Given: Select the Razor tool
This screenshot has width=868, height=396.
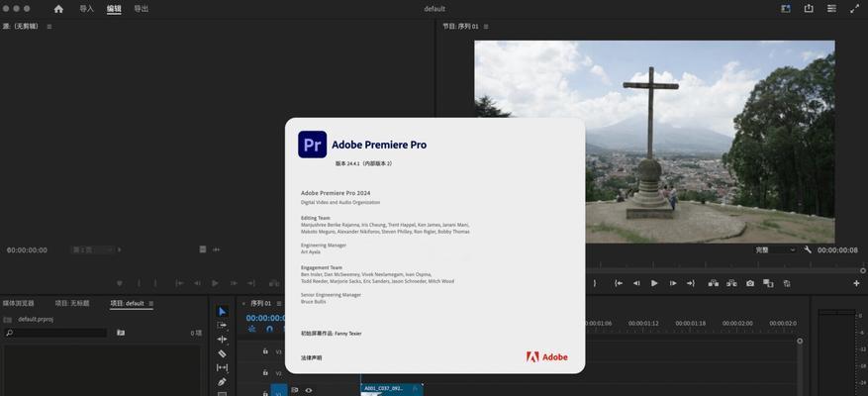Looking at the screenshot, I should (222, 353).
